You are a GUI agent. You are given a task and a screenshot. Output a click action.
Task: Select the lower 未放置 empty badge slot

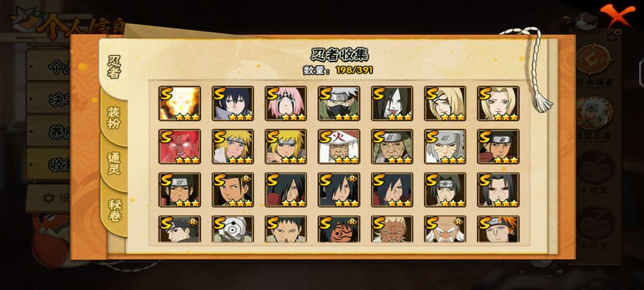(x=596, y=224)
